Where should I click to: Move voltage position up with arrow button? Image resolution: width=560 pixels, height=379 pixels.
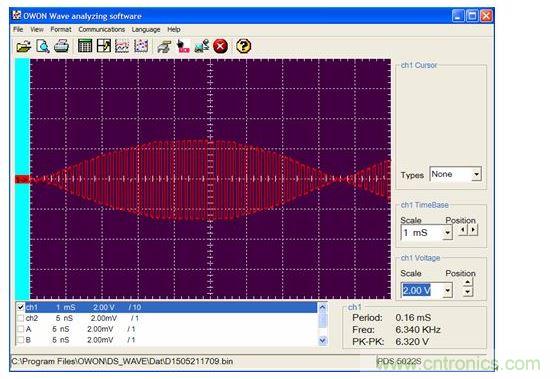pyautogui.click(x=468, y=283)
